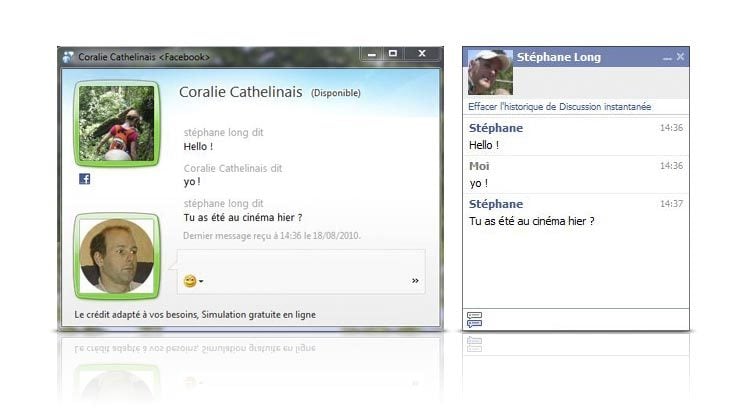Click the Messenger icon in the title bar

[x=68, y=57]
